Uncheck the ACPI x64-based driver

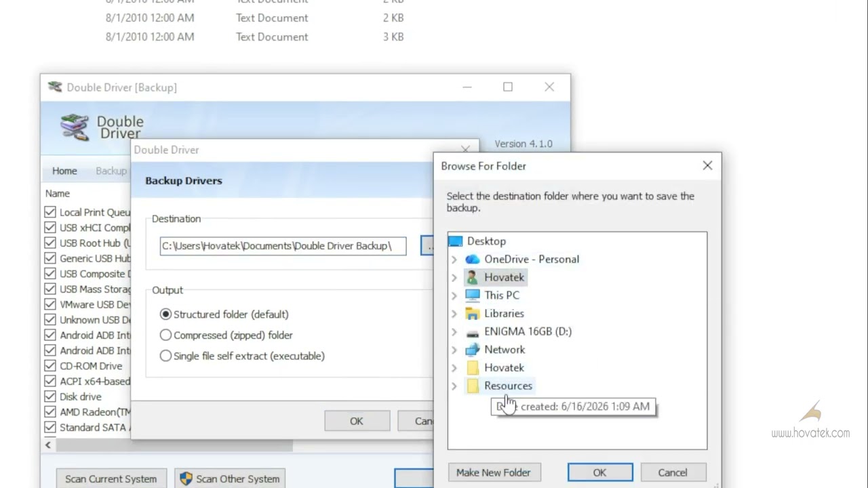(x=50, y=381)
